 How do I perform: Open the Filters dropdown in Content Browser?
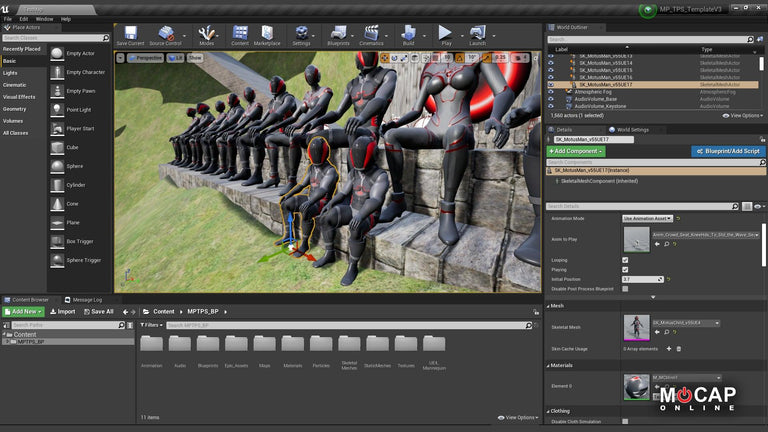tap(152, 325)
